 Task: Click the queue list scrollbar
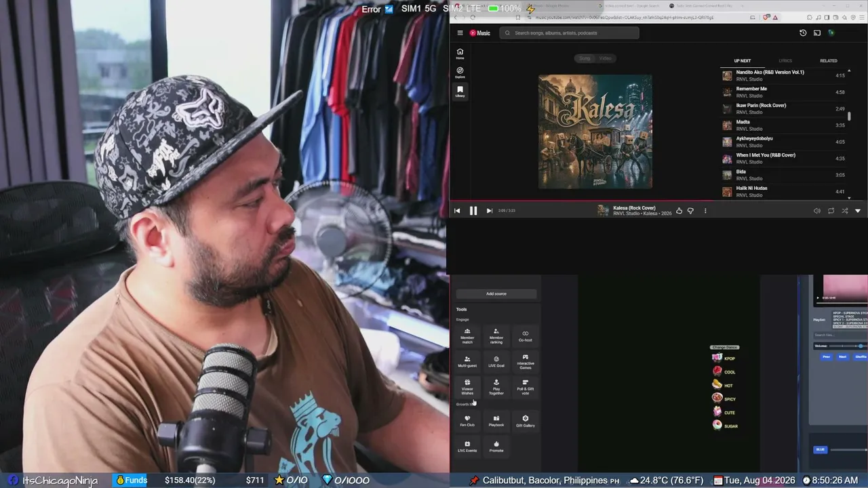pyautogui.click(x=849, y=115)
